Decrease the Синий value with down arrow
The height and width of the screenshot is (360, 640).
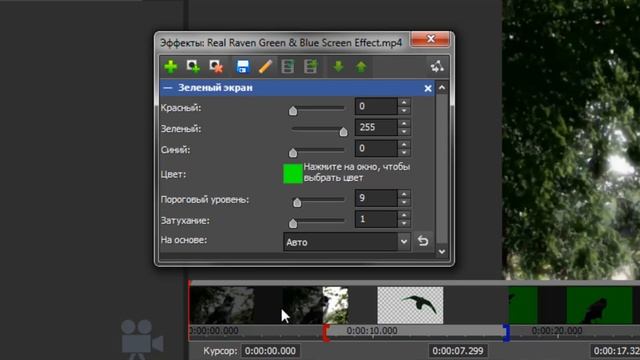click(404, 153)
